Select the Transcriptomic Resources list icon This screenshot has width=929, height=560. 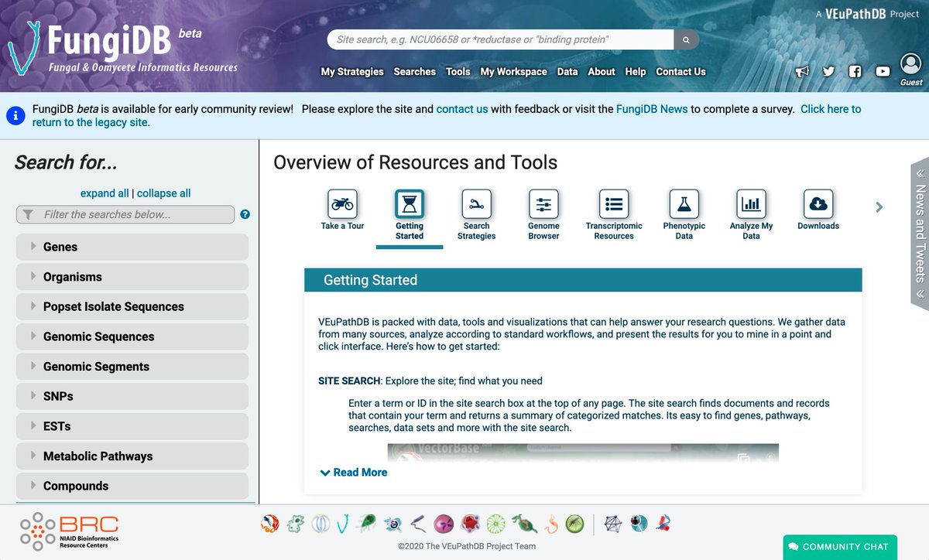point(614,204)
